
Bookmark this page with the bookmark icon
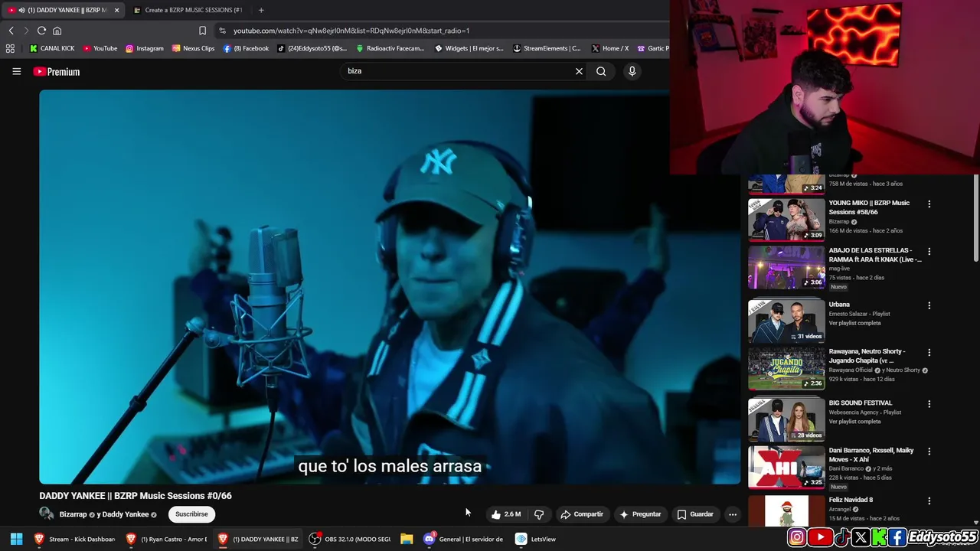(x=202, y=31)
